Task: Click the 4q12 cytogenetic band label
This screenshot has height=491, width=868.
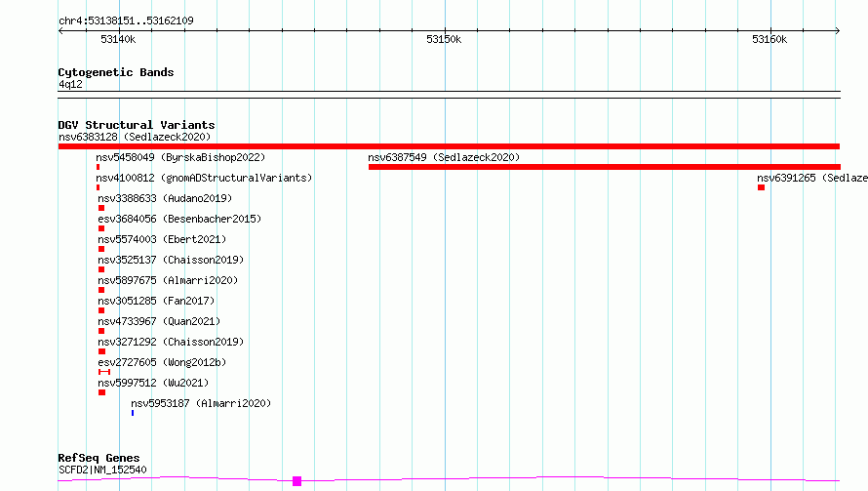Action: point(71,84)
